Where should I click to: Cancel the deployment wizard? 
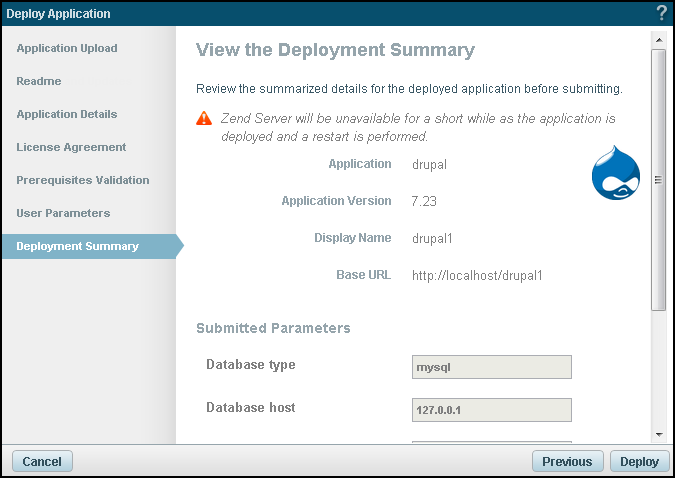(42, 461)
